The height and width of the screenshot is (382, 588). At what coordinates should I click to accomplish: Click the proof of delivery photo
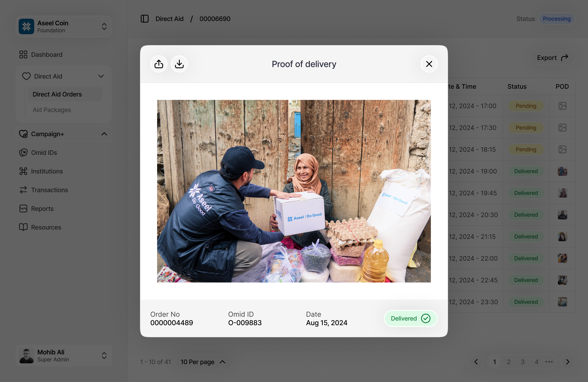click(294, 191)
